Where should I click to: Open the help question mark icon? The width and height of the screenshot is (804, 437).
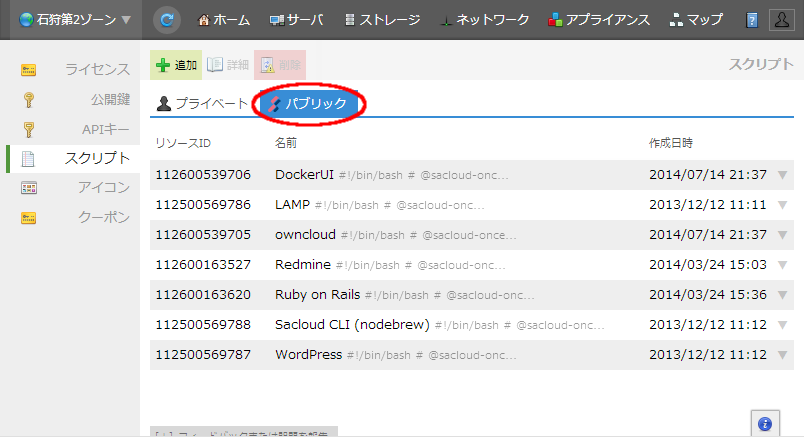[x=752, y=20]
